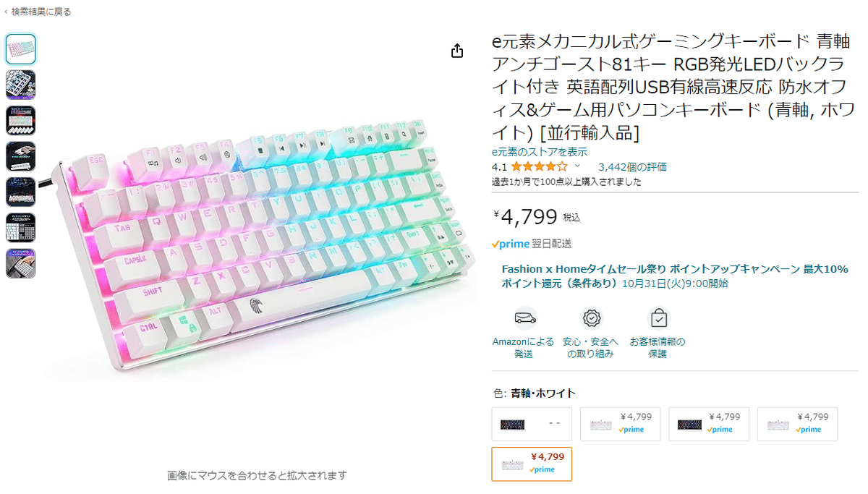This screenshot has height=494, width=868.
Task: Select the second product thumbnail image
Action: tap(21, 85)
